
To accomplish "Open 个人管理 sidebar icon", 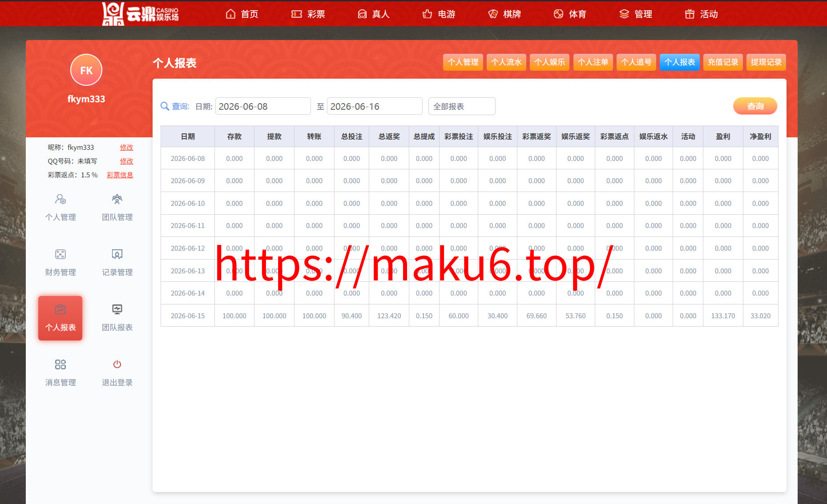I will coord(61,199).
